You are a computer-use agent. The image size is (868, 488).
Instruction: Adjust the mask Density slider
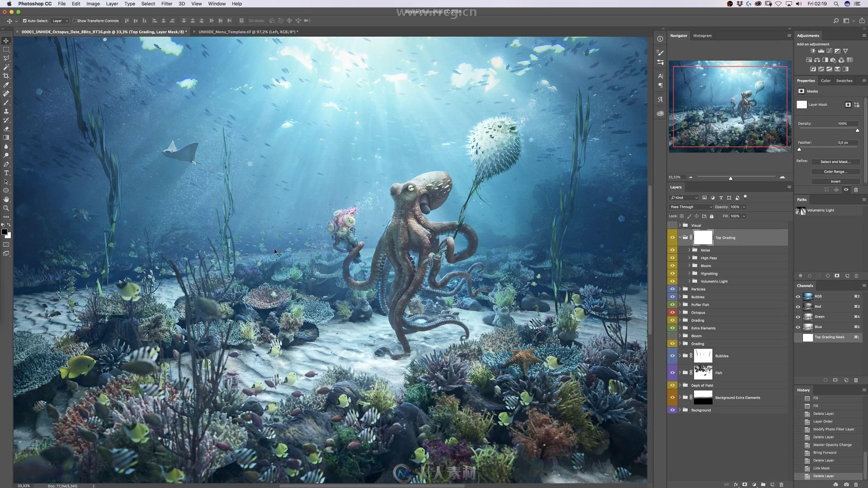(857, 130)
